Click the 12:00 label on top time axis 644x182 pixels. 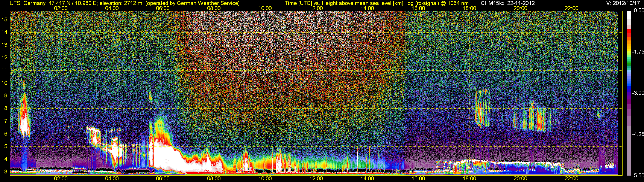316,8
